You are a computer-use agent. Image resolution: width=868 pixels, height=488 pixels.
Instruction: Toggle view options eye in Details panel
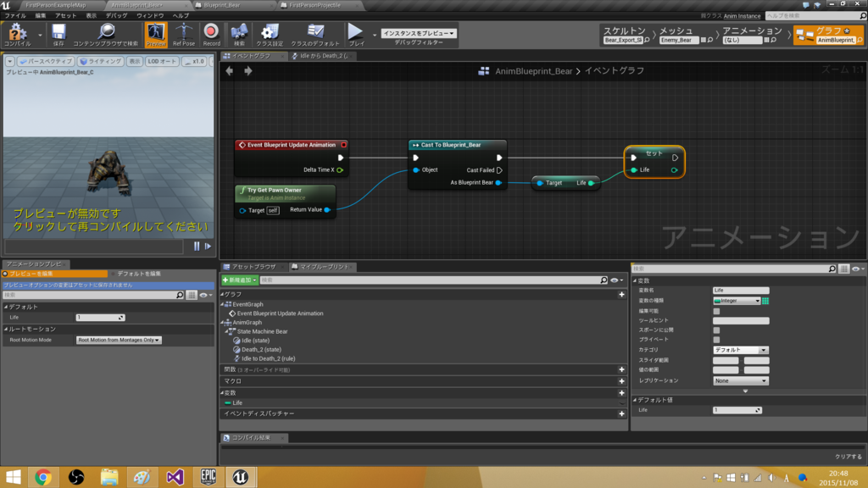(x=858, y=269)
